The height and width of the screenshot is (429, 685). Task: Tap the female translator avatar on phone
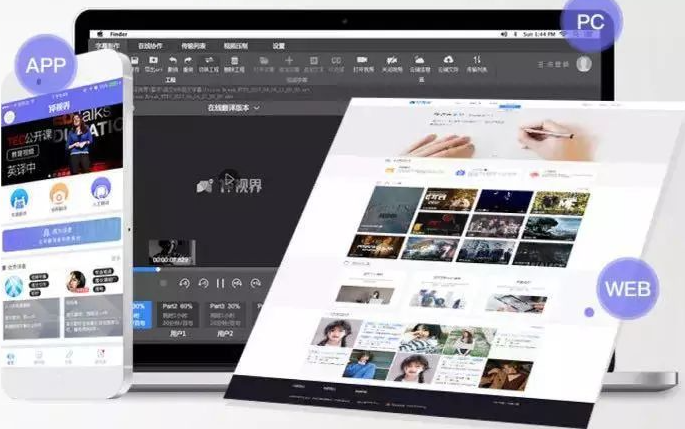coord(76,281)
